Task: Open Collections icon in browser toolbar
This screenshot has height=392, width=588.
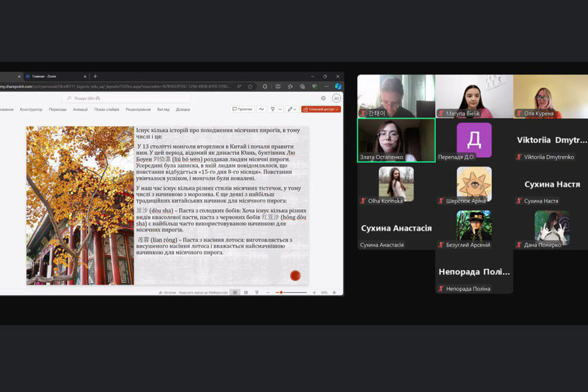Action: click(302, 87)
